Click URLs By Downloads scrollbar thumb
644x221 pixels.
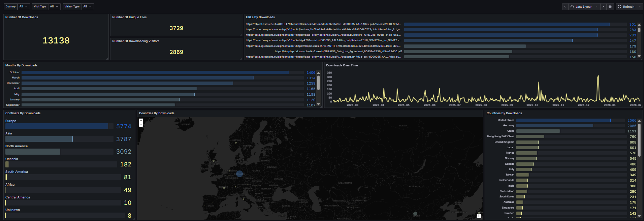click(x=639, y=30)
